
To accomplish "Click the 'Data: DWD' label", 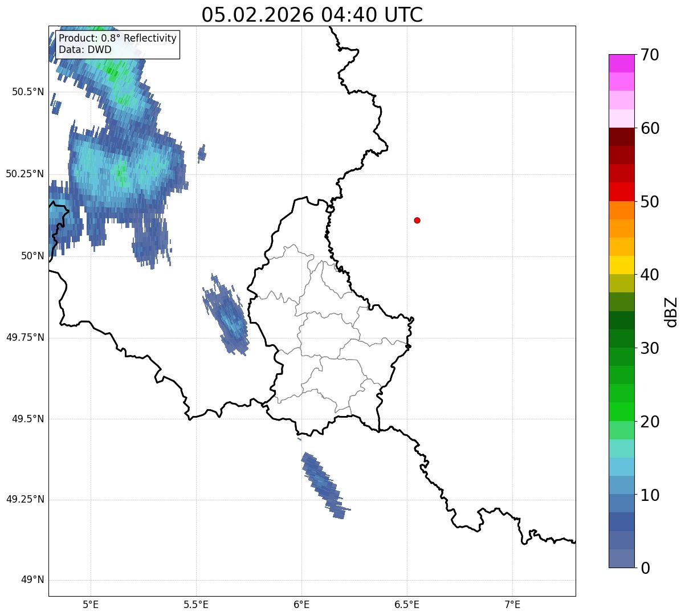I will click(x=85, y=50).
